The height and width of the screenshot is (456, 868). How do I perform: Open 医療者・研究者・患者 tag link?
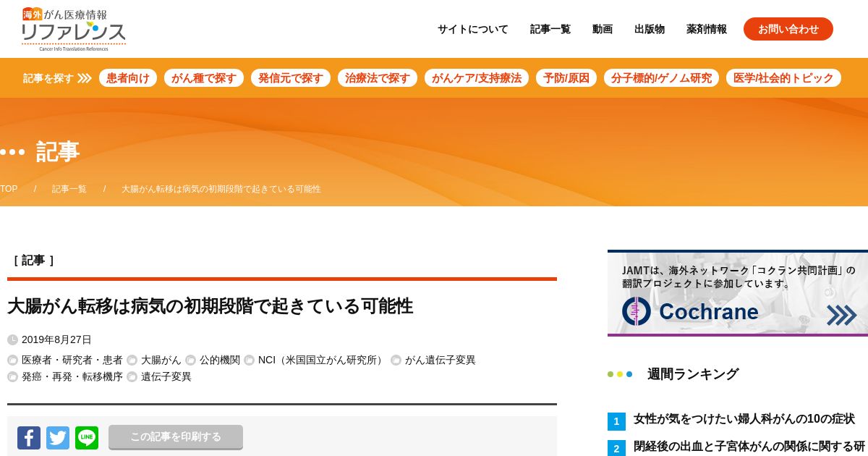click(72, 360)
